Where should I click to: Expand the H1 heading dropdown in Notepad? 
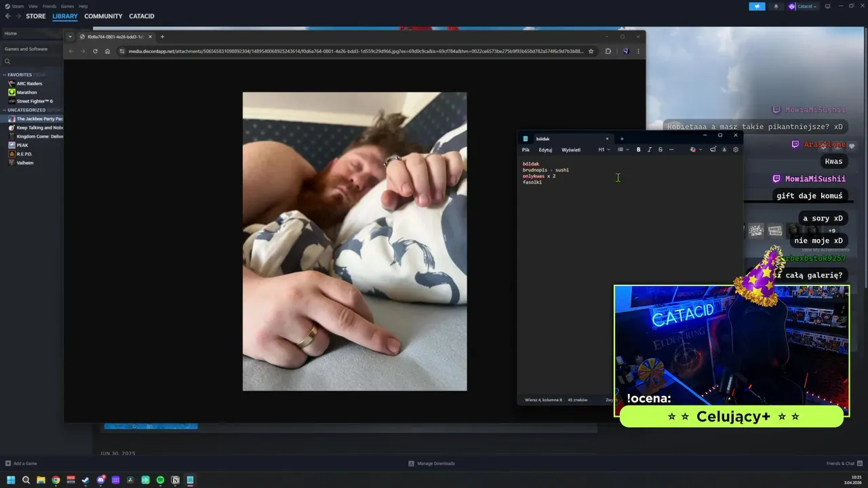click(604, 150)
